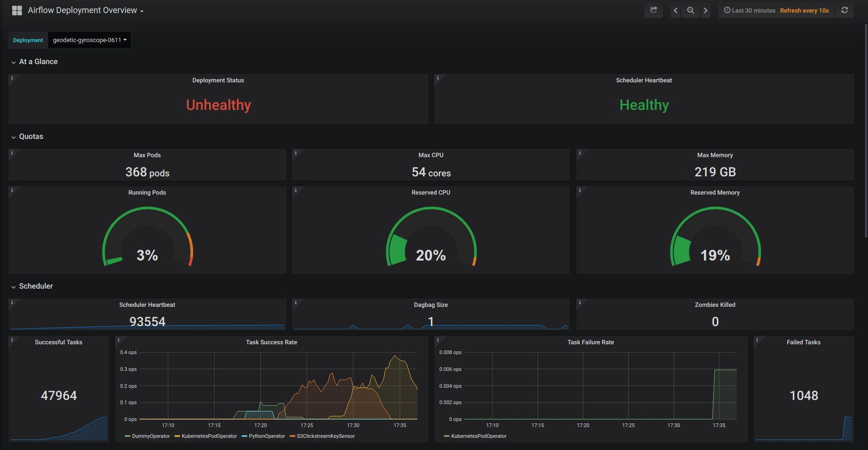Collapse the At a Glance section

[38, 61]
